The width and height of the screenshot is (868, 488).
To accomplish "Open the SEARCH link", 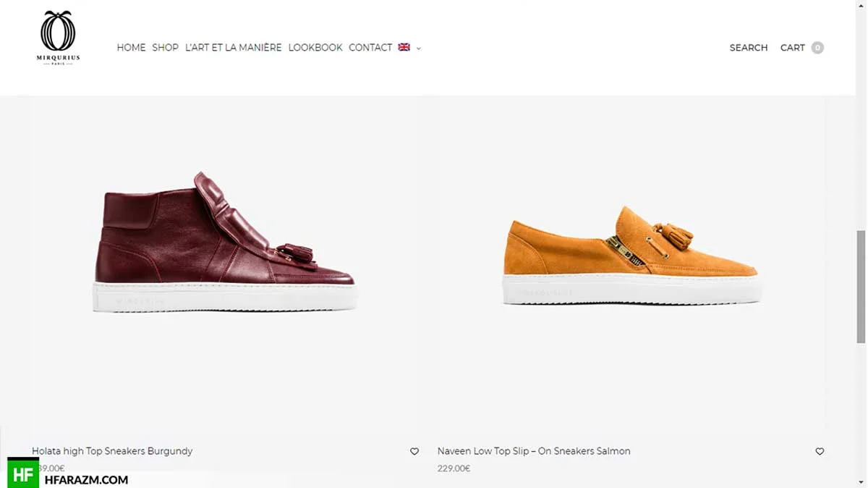I will tap(749, 48).
